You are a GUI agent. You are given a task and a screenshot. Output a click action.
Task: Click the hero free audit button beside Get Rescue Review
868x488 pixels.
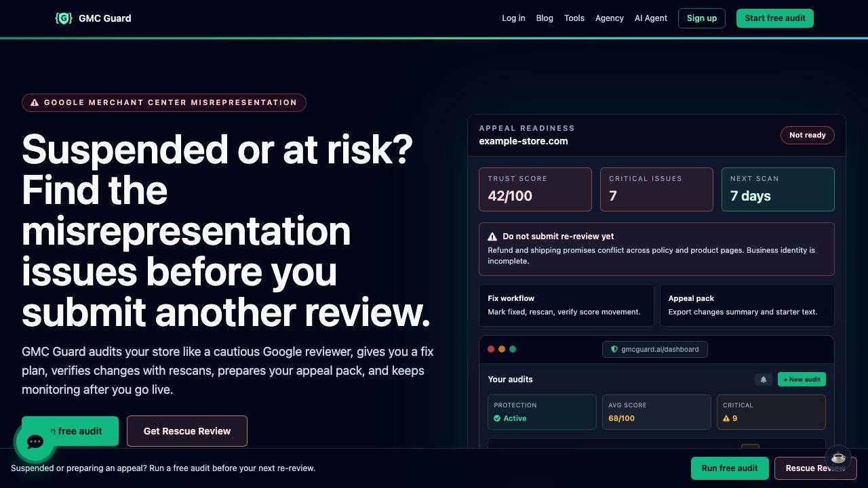click(71, 431)
